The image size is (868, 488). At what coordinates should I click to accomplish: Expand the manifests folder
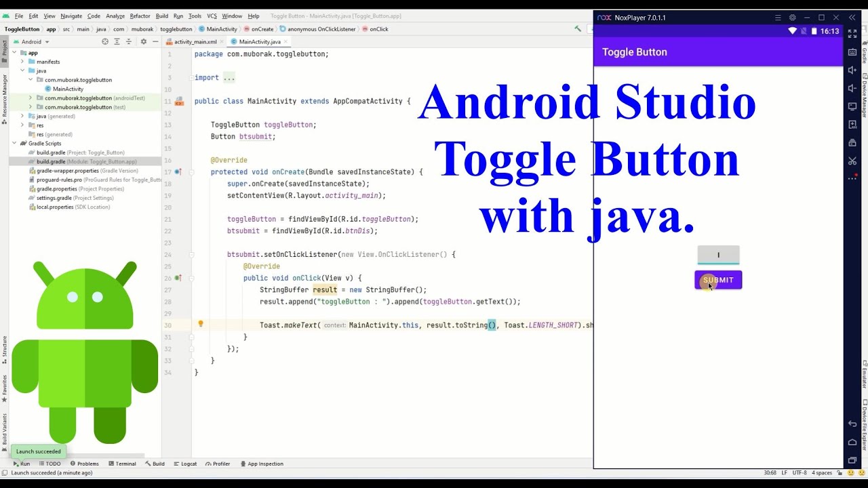point(22,62)
